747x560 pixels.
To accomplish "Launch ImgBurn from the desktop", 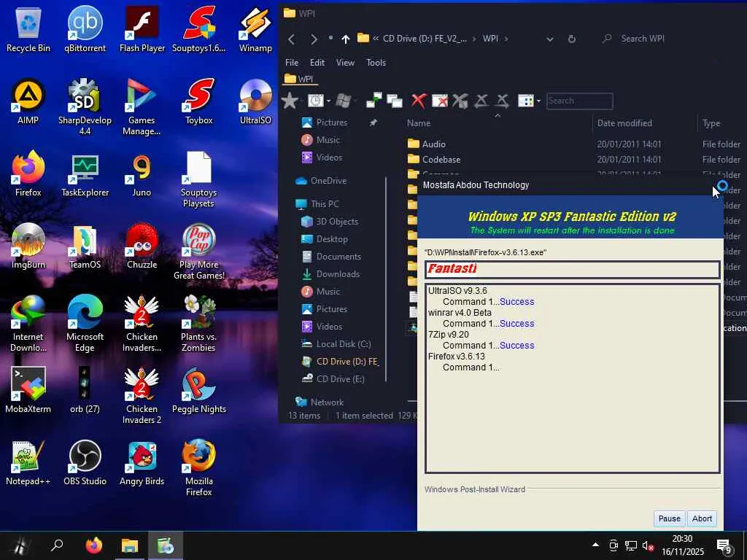I will (28, 246).
